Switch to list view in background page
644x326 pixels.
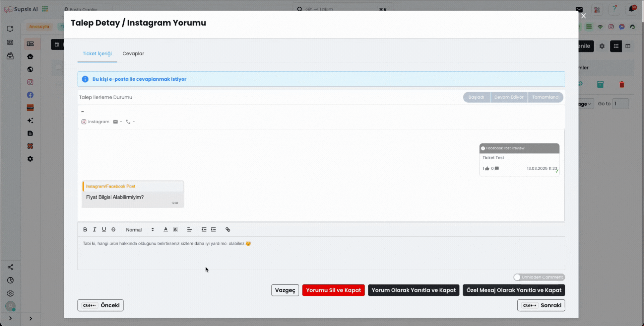pyautogui.click(x=616, y=46)
